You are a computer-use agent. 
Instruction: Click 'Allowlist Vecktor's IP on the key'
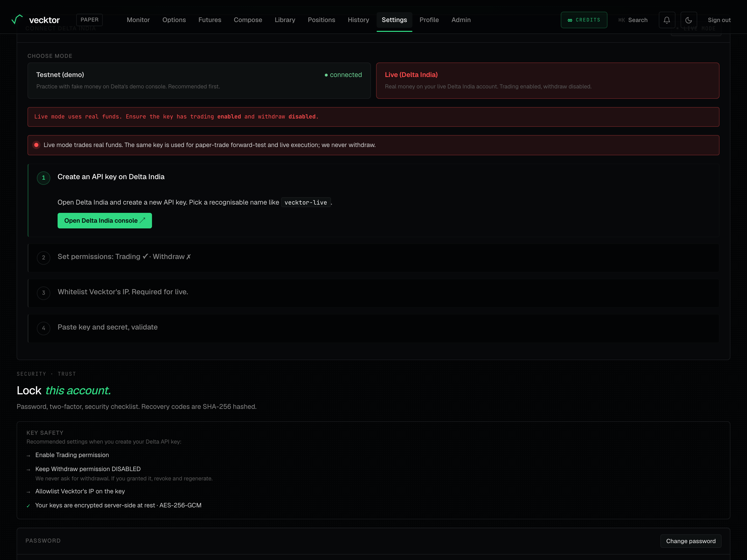[x=80, y=491]
